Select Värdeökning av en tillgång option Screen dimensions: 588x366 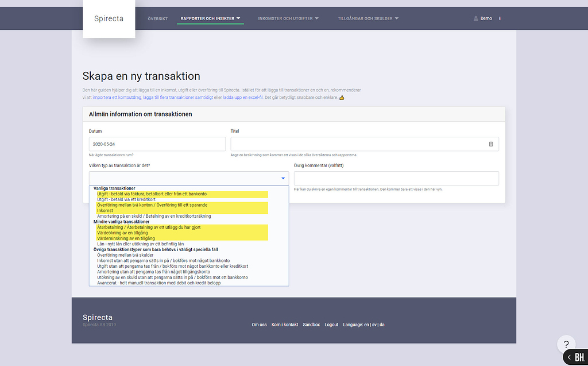click(122, 233)
